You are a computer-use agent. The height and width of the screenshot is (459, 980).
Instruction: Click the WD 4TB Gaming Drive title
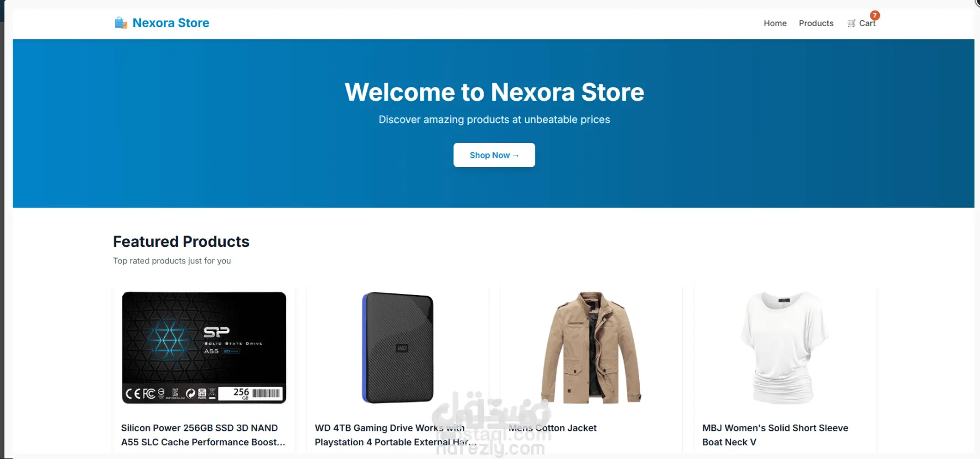396,435
